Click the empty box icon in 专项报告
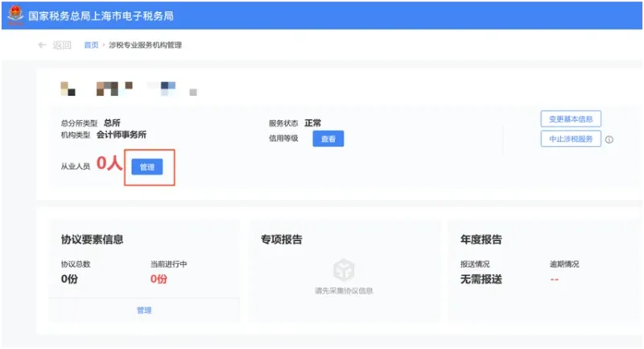 344,270
